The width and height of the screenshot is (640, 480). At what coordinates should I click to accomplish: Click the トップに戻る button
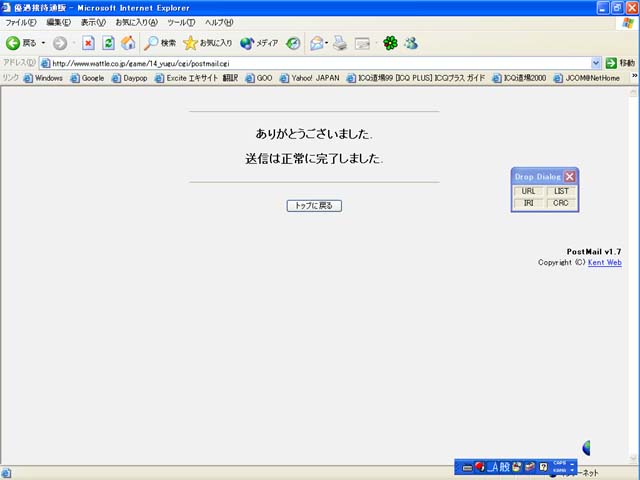[x=314, y=206]
